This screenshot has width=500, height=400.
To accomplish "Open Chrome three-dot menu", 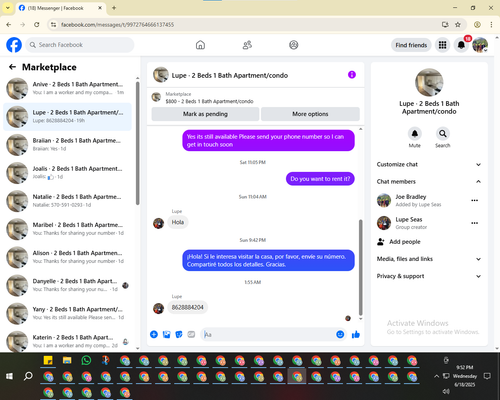I will [x=491, y=25].
